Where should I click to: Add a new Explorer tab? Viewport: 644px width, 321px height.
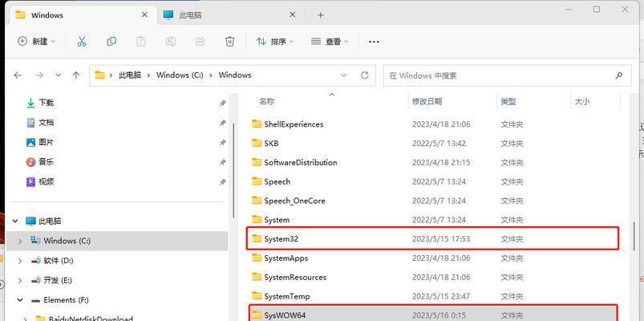coord(321,15)
